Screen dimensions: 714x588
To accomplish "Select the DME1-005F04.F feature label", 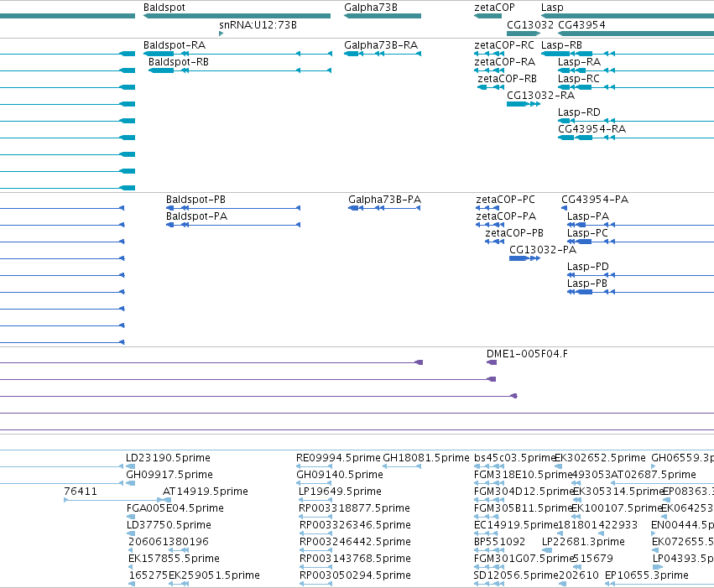I will (527, 354).
